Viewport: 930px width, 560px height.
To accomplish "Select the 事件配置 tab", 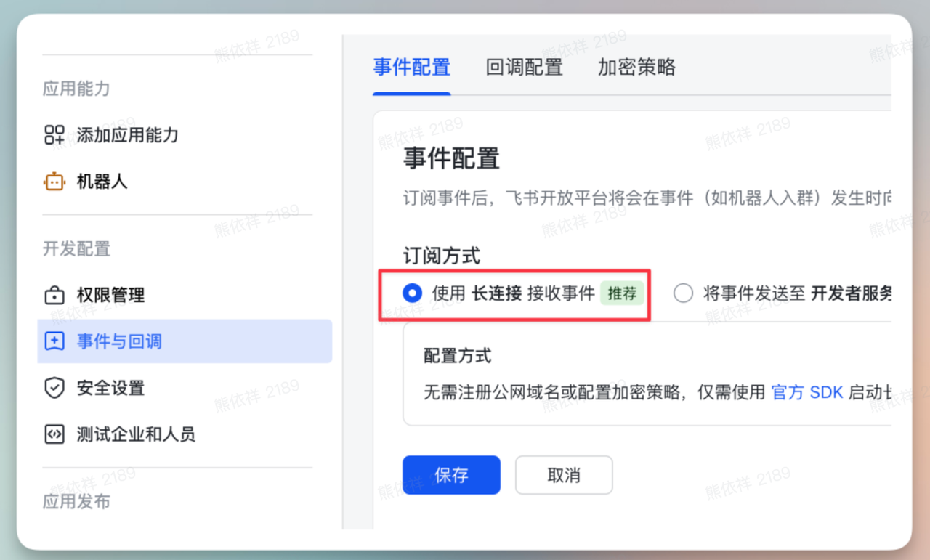I will pos(411,67).
